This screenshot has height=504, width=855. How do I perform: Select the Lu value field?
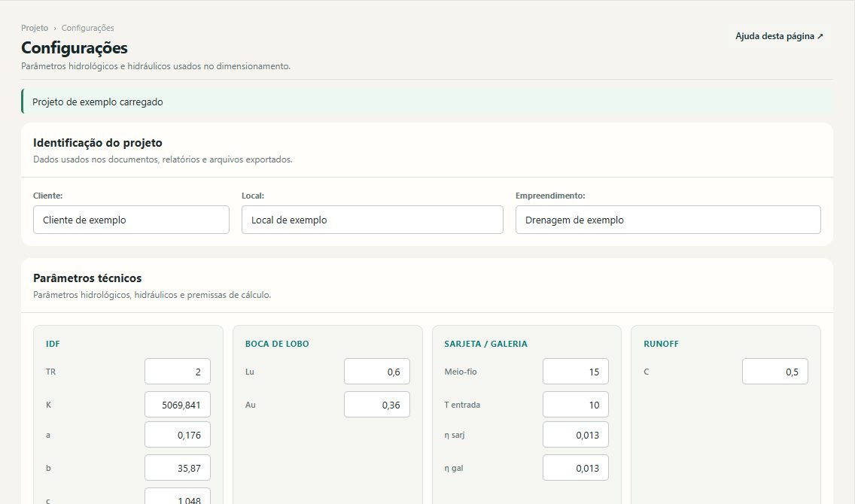[x=377, y=372]
